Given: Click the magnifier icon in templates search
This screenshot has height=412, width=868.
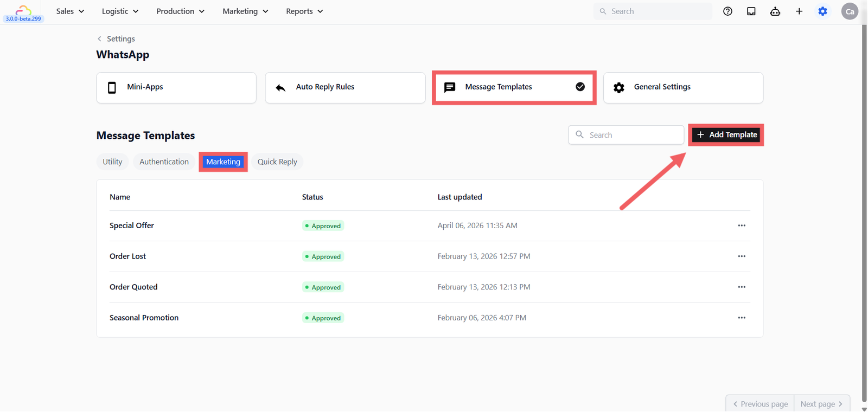Looking at the screenshot, I should 579,134.
